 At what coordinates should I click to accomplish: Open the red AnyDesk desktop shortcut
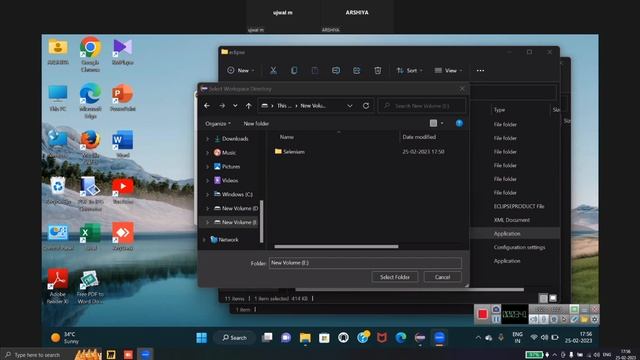(x=122, y=236)
